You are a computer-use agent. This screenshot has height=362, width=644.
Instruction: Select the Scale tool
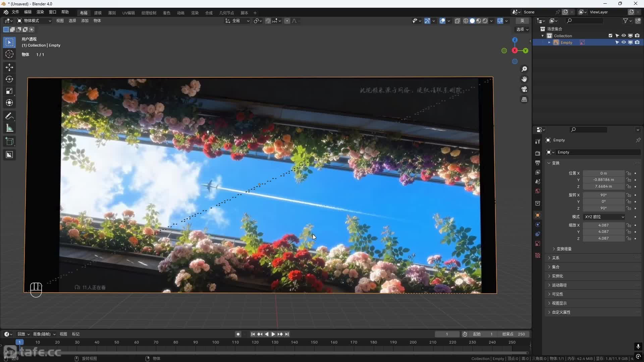tap(9, 91)
